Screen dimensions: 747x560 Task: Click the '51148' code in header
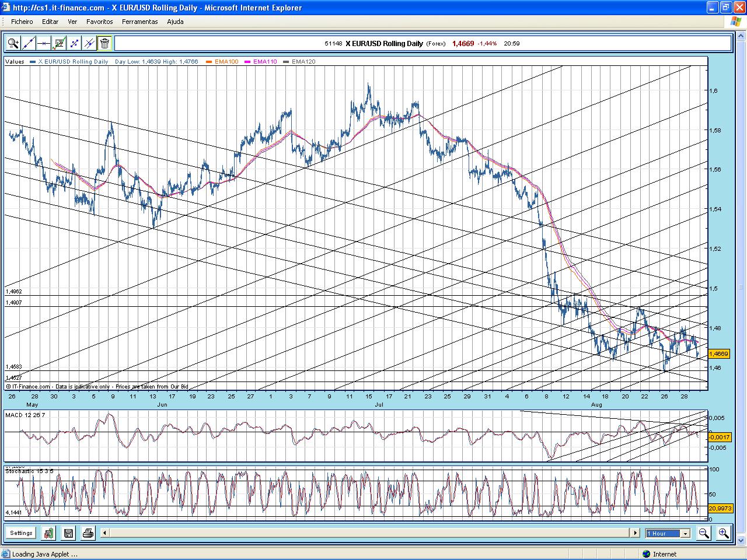tap(333, 44)
